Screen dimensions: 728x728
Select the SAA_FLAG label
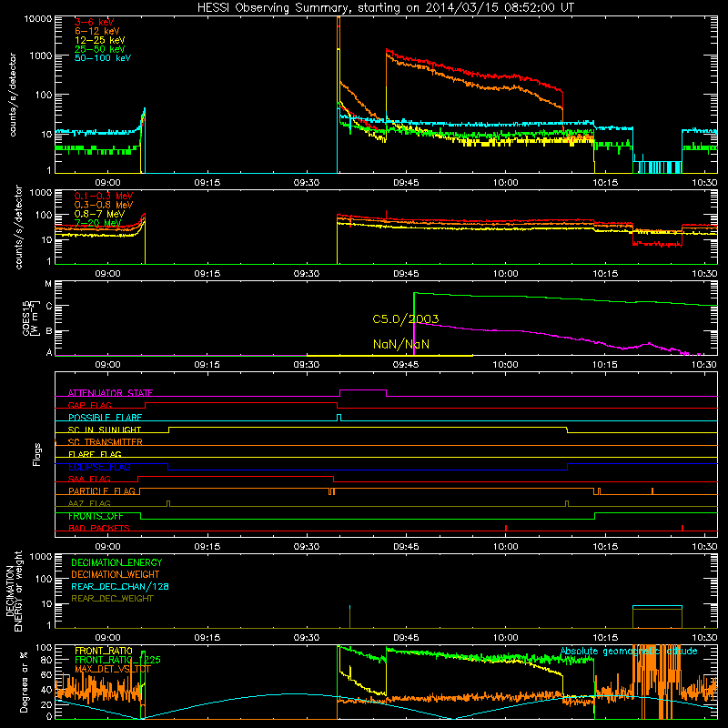(x=89, y=479)
